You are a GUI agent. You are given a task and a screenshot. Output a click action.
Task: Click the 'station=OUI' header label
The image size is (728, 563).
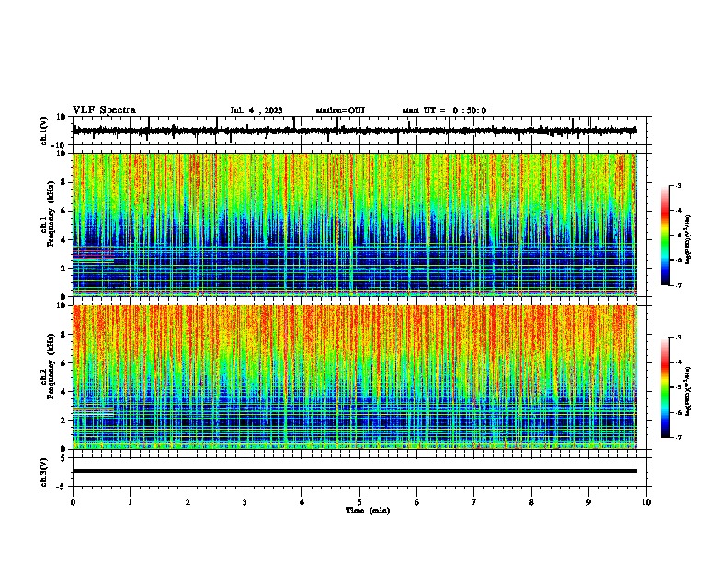point(340,110)
